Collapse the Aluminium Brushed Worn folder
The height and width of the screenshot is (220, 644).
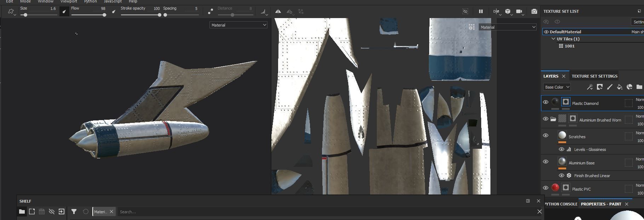(x=553, y=119)
